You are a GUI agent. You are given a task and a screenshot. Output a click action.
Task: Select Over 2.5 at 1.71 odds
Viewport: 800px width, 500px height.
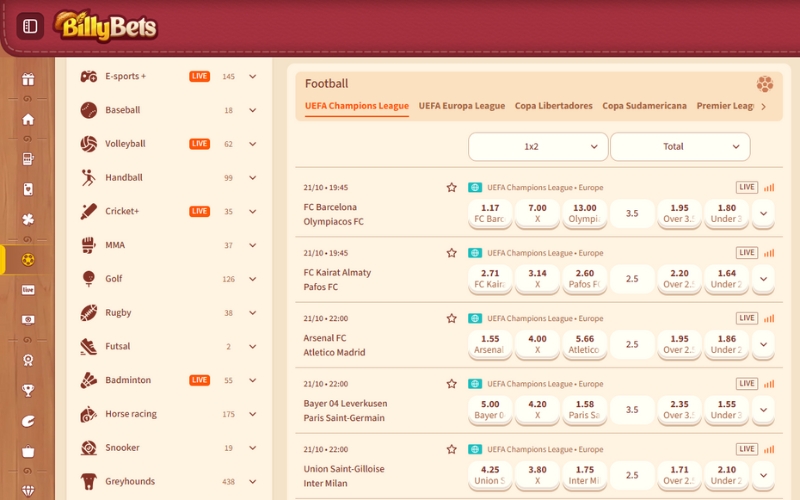click(679, 475)
